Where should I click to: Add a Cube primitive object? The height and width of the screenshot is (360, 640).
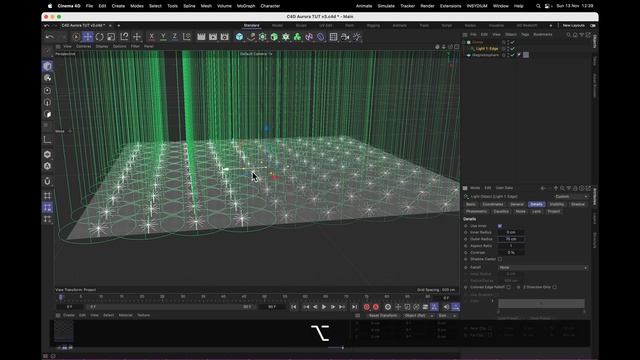[239, 37]
